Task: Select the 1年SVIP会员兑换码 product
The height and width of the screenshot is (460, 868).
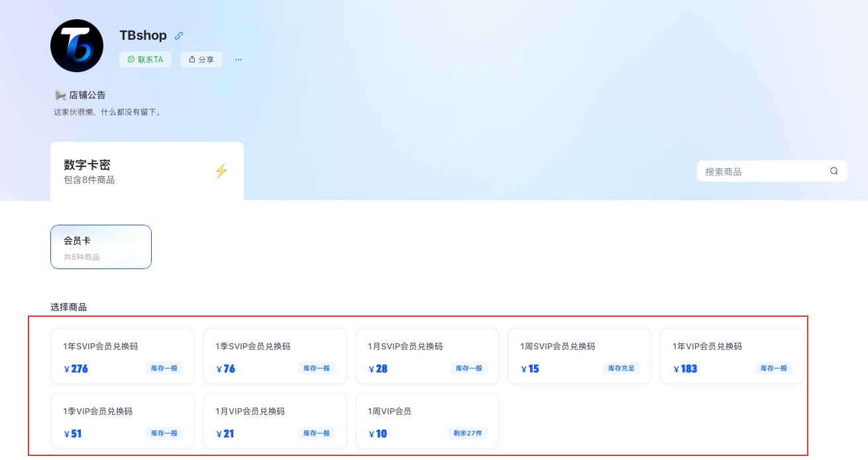Action: point(122,355)
